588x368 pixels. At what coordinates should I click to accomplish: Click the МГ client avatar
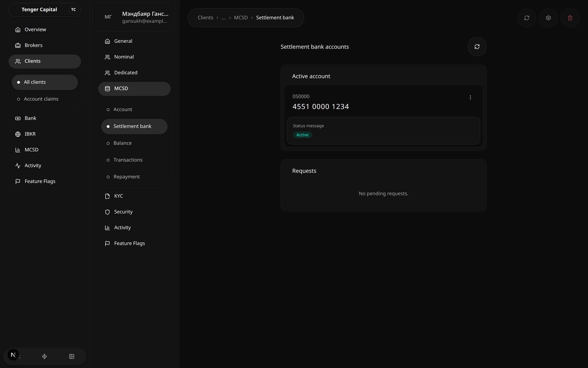[108, 17]
